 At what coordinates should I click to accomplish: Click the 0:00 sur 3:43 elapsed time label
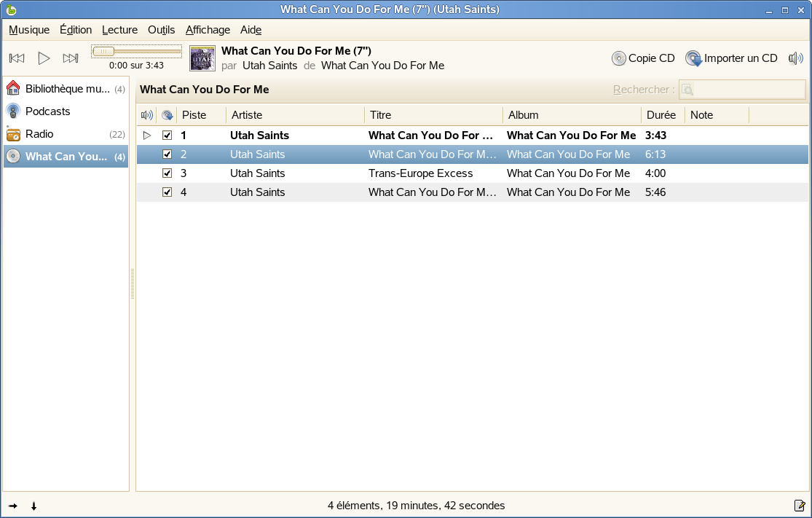136,66
